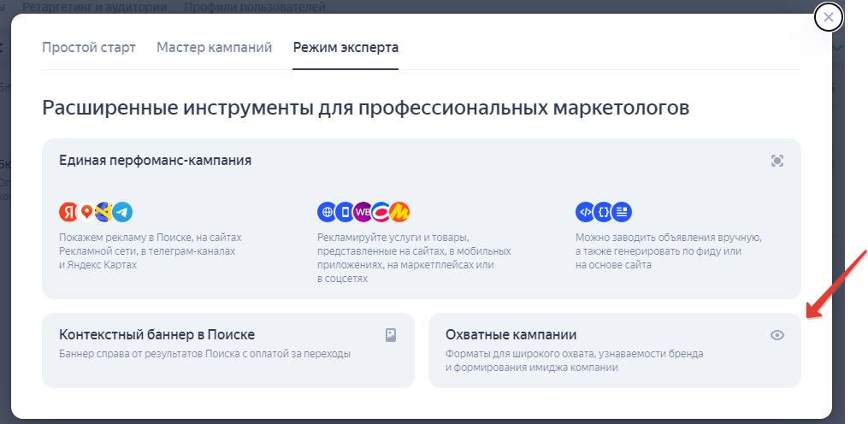Click the Ретаргетинг и аудитории item in background page
The image size is (868, 424).
(x=95, y=7)
